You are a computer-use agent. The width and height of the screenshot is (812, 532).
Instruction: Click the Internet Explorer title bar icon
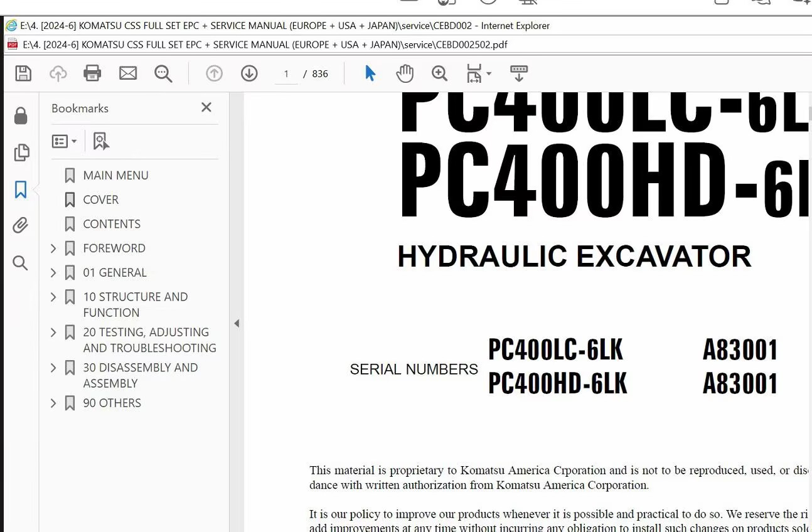click(11, 26)
